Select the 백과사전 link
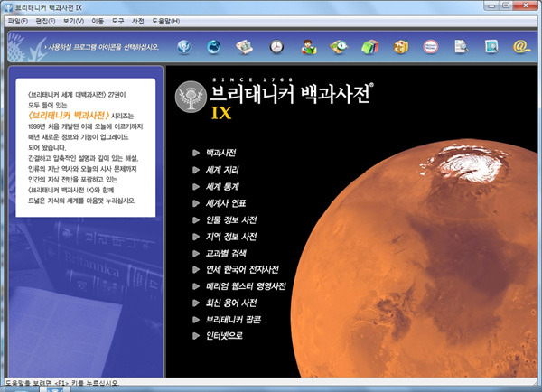The image size is (542, 392). [x=221, y=153]
